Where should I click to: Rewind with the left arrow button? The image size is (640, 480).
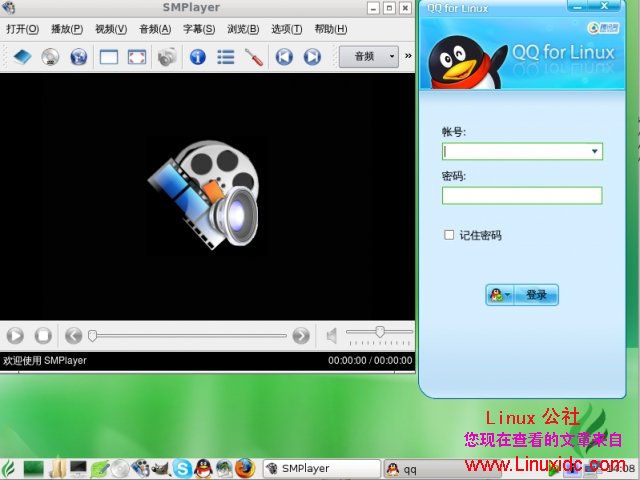pyautogui.click(x=73, y=336)
